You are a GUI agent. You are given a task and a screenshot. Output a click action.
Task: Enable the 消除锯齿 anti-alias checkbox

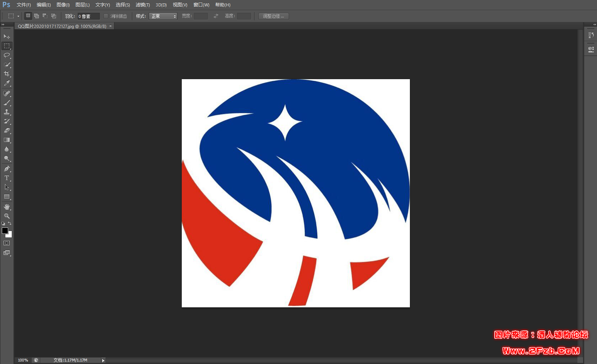[x=106, y=16]
